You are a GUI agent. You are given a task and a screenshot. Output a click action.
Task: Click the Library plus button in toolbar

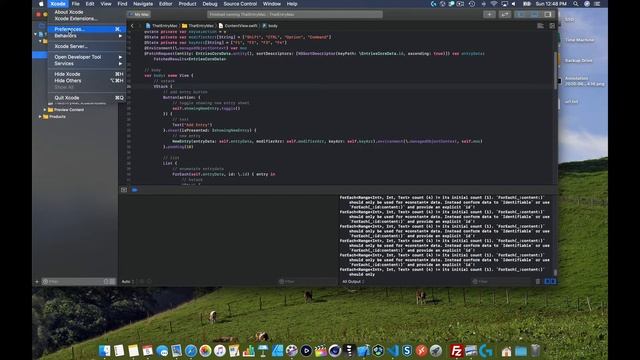(489, 14)
